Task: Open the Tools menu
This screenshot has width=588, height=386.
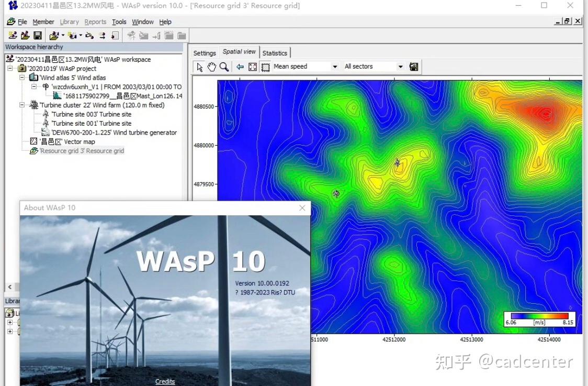Action: [119, 22]
